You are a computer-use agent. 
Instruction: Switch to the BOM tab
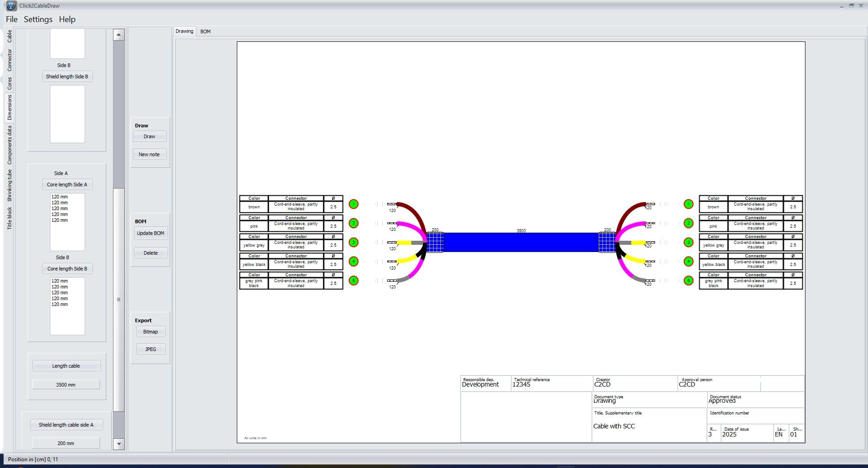[205, 31]
